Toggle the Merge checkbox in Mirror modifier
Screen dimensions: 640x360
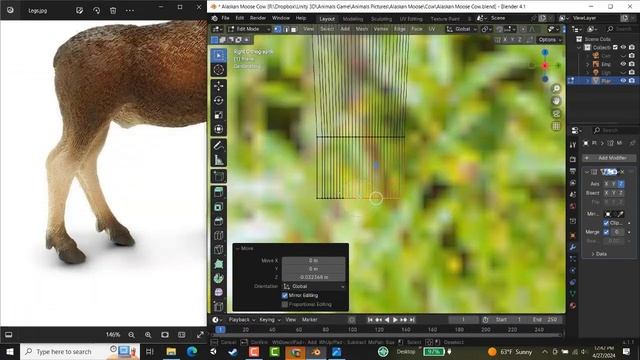(606, 232)
